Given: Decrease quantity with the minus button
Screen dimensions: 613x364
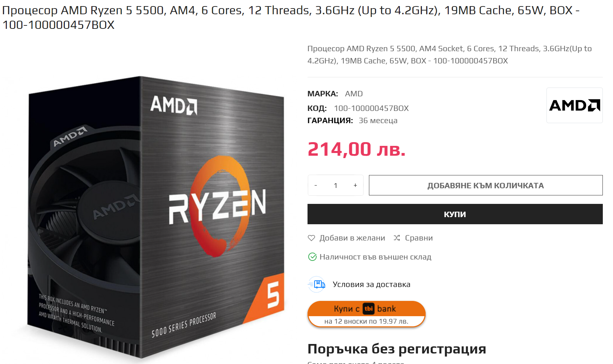Looking at the screenshot, I should coord(316,185).
